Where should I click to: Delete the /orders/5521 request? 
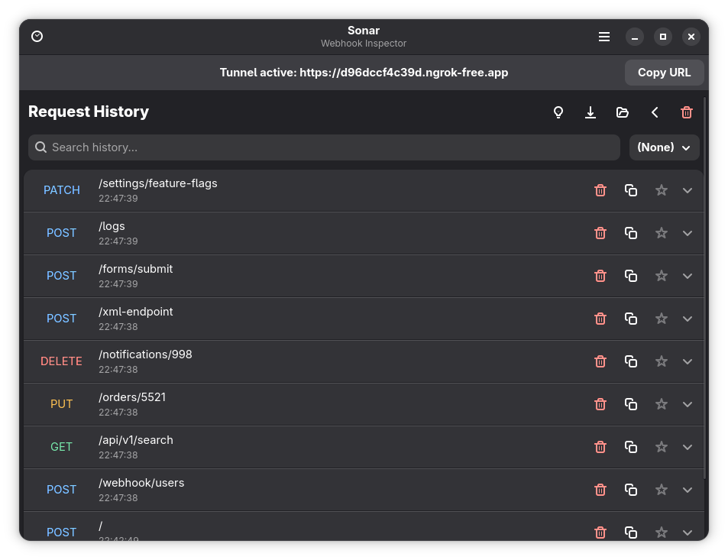coord(600,404)
